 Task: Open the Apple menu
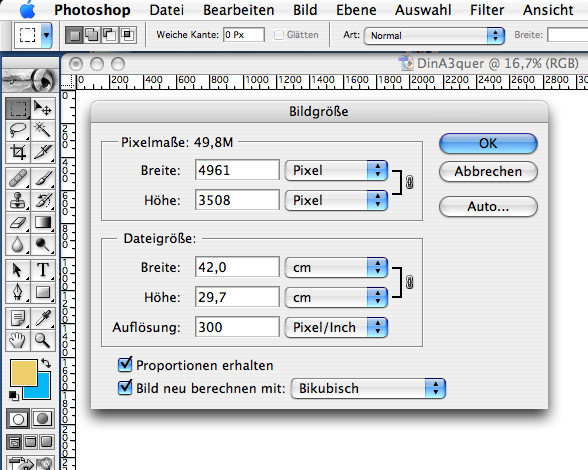point(28,10)
